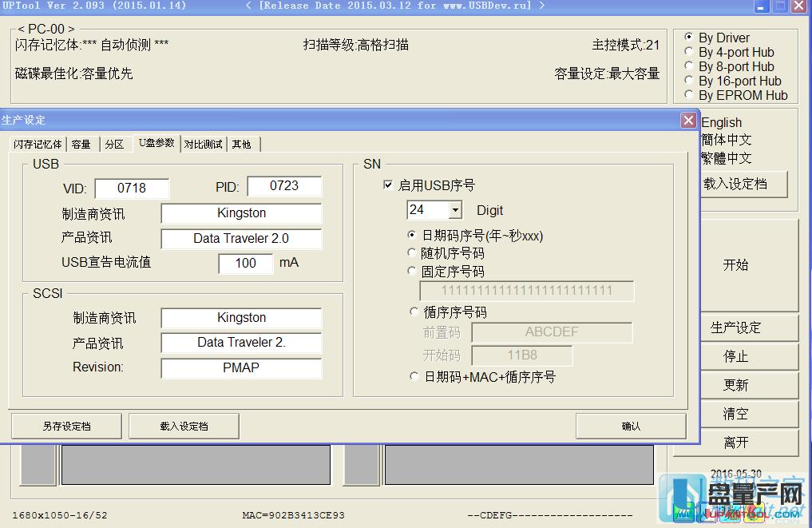The width and height of the screenshot is (812, 528).
Task: Open the 其他 tab
Action: pos(242,145)
